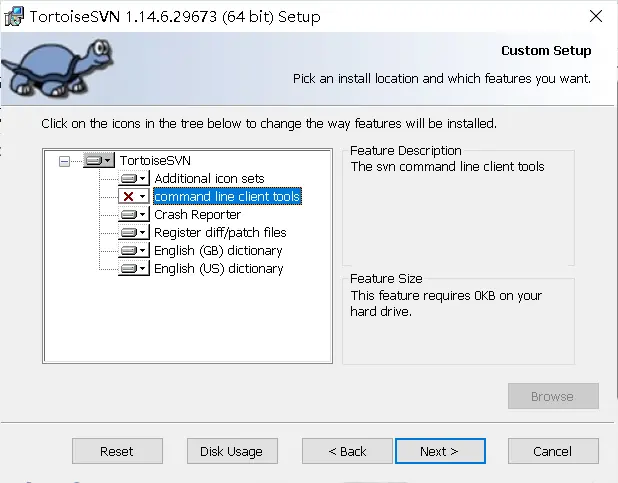This screenshot has height=483, width=618.
Task: Cancel the TortoiseSVN setup
Action: click(552, 451)
